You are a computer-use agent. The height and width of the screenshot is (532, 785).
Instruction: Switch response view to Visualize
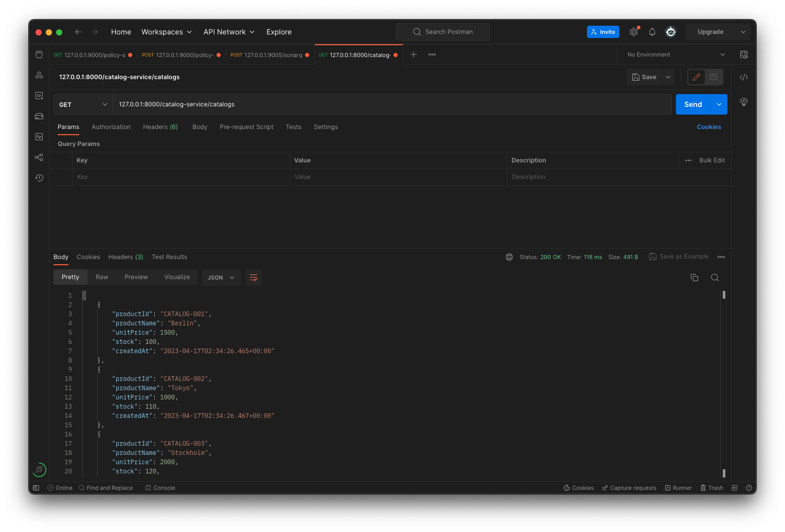177,277
